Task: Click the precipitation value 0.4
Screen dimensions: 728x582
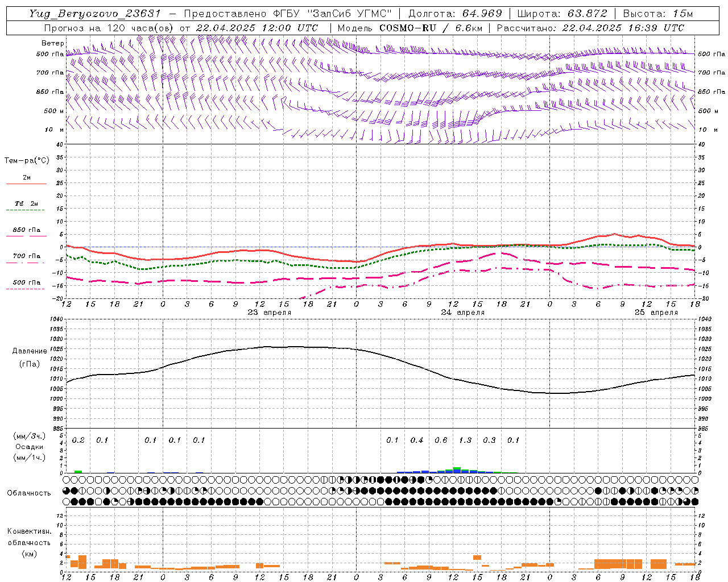Action: pyautogui.click(x=417, y=440)
